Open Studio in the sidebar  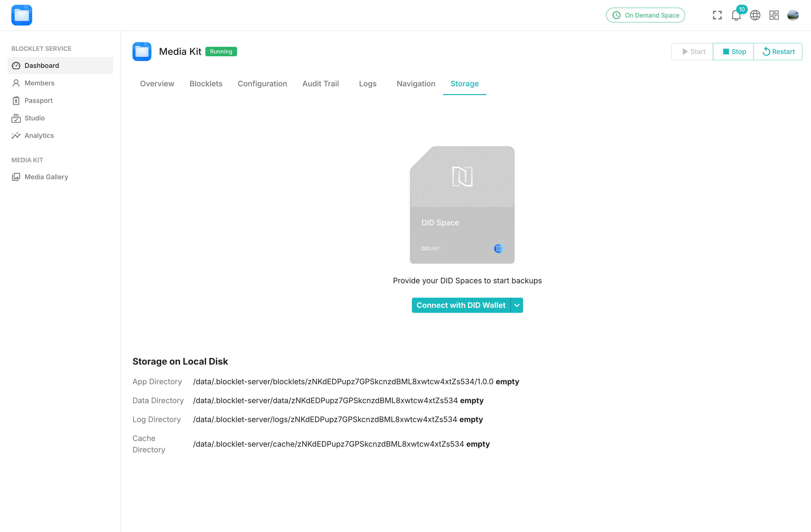click(x=34, y=118)
